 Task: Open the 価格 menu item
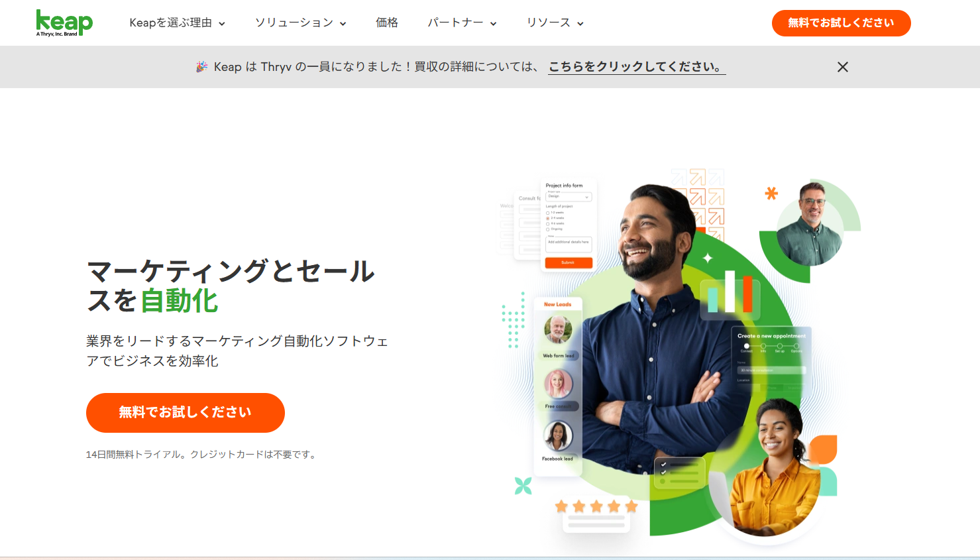click(387, 23)
